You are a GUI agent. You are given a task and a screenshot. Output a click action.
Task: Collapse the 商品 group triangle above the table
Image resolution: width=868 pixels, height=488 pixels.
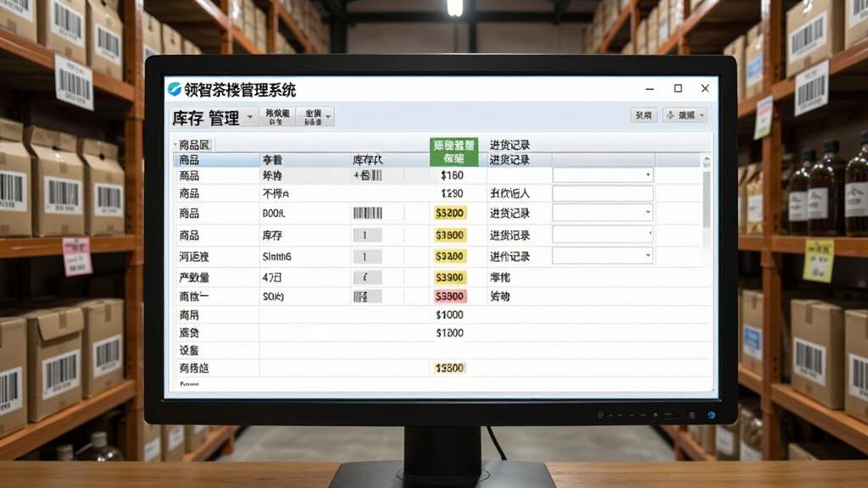[x=175, y=145]
